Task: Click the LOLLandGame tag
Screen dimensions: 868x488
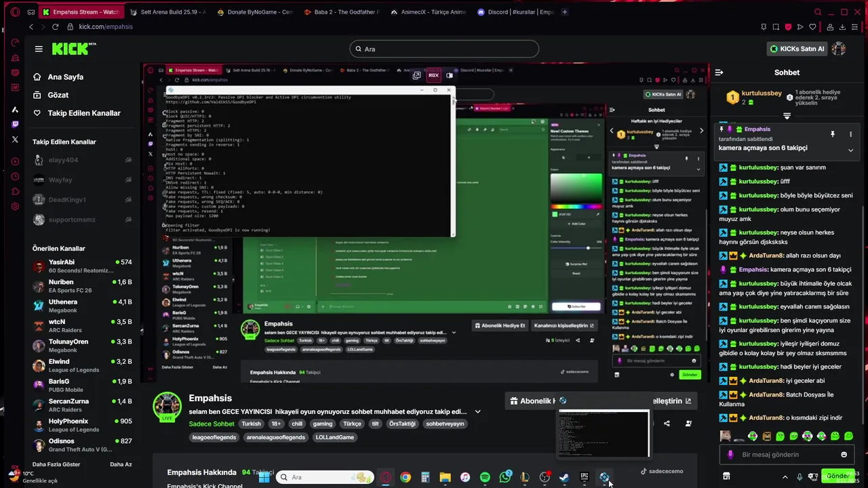Action: point(335,437)
